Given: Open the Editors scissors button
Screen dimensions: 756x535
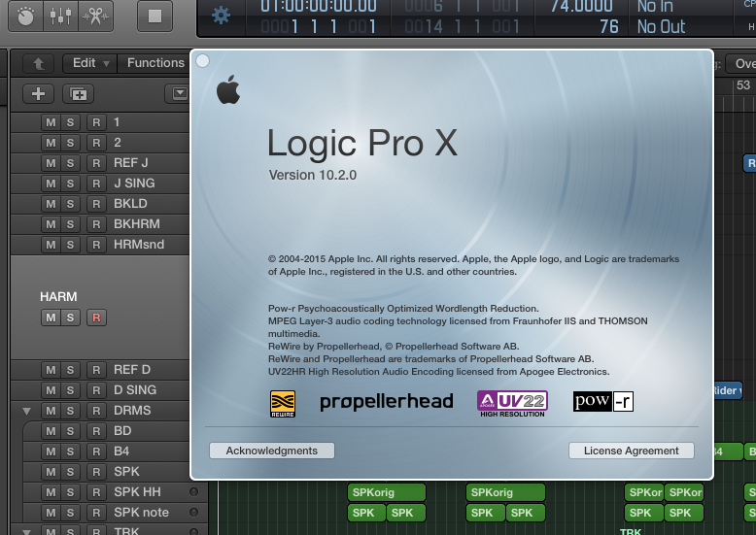Looking at the screenshot, I should (95, 16).
